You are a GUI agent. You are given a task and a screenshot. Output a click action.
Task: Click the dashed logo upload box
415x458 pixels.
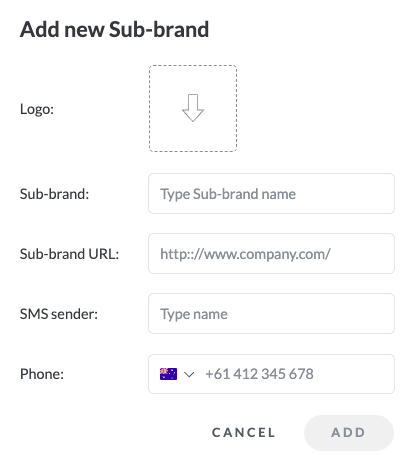tap(193, 108)
